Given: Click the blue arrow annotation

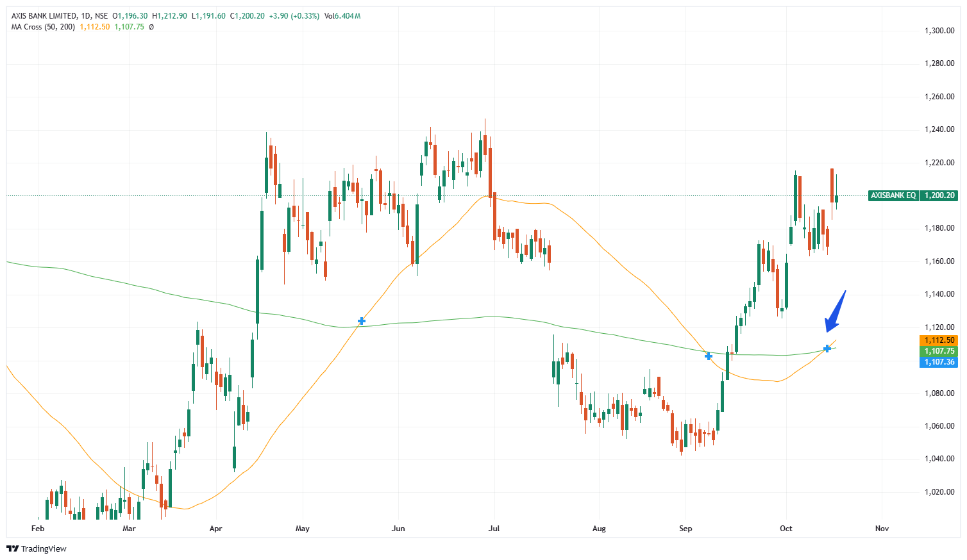Looking at the screenshot, I should coord(835,312).
